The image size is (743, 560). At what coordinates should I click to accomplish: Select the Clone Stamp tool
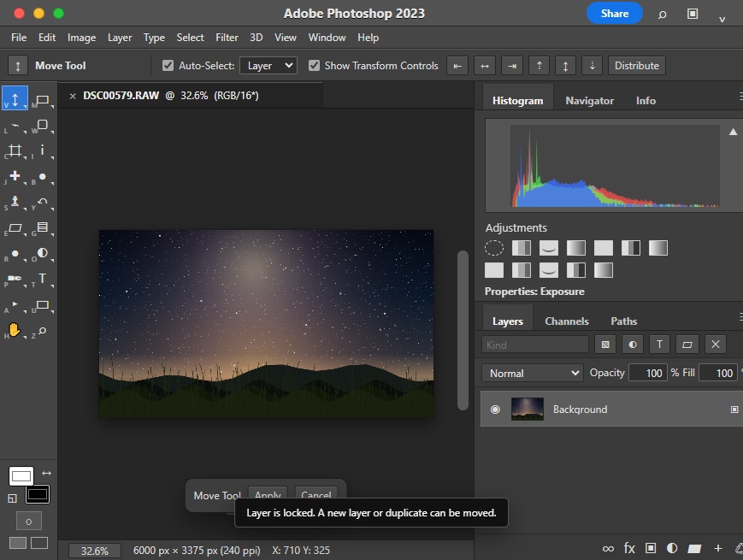pos(15,202)
